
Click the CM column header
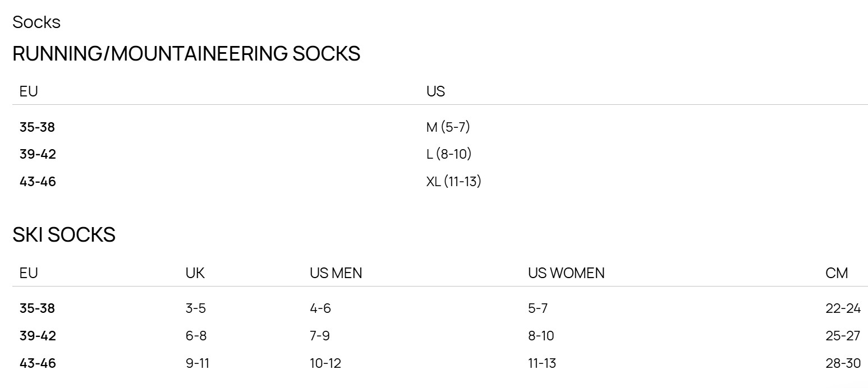[x=837, y=273]
